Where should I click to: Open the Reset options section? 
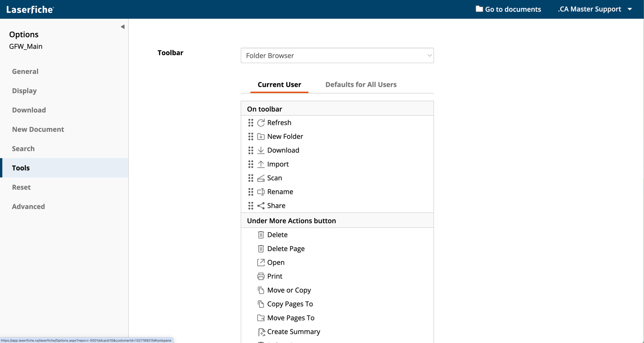point(64,187)
